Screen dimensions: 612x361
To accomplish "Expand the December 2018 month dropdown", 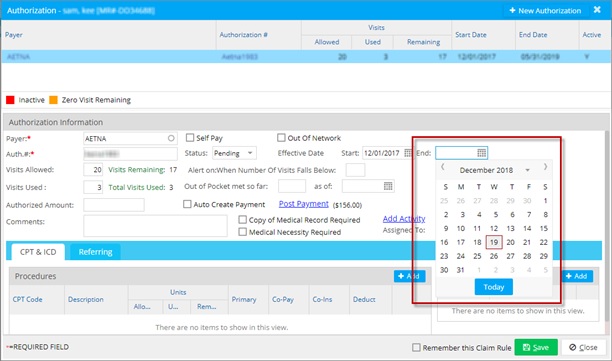I will pyautogui.click(x=527, y=170).
